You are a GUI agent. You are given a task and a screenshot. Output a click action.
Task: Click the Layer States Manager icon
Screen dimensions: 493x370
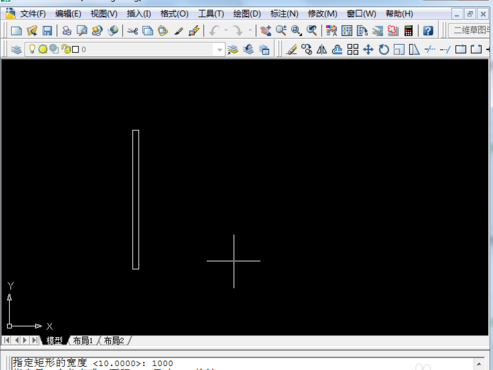pyautogui.click(x=264, y=50)
